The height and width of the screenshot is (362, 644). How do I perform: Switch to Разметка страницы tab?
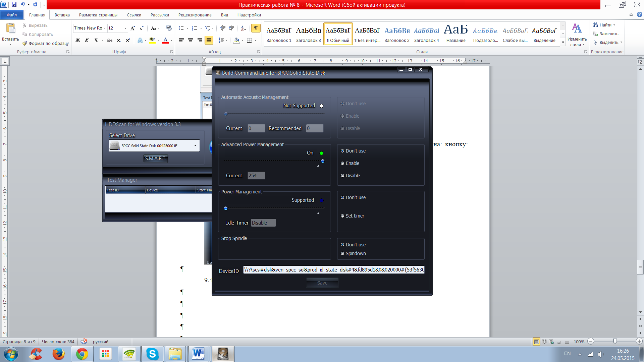pos(98,15)
